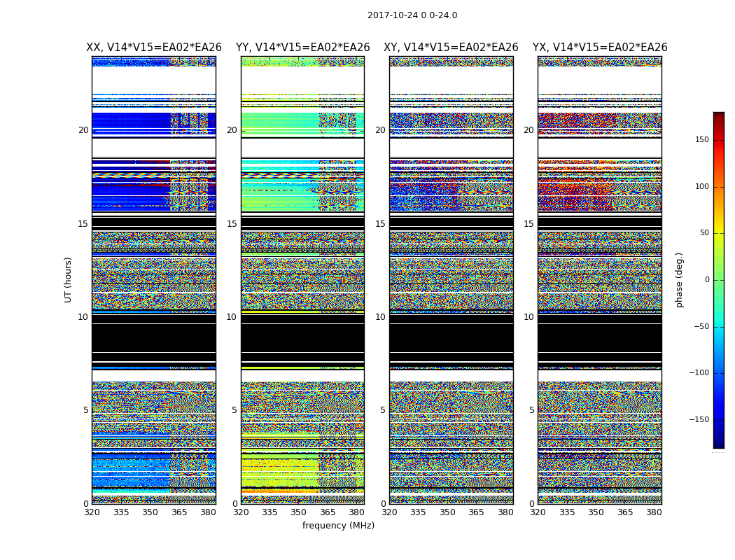Click the 335 frequency tick under the YY panel
Screen dimensions: 735x560
click(269, 512)
